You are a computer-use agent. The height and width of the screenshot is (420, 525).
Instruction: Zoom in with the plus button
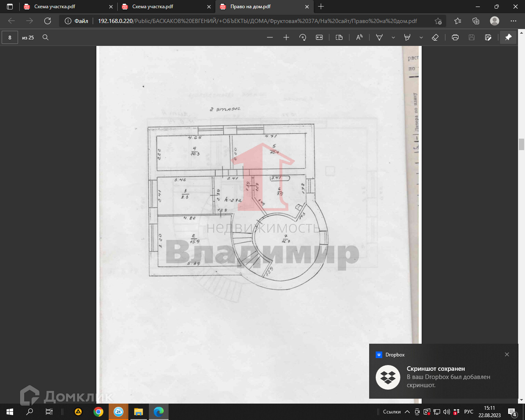pos(286,37)
